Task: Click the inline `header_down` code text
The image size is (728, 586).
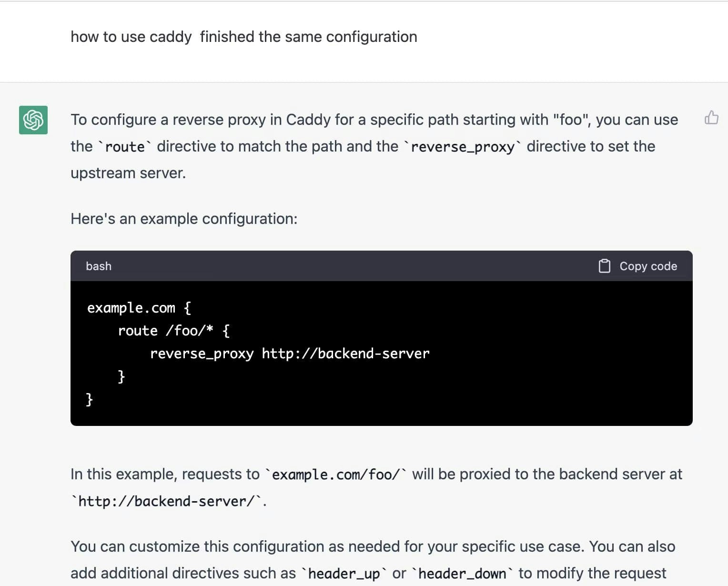Action: click(x=462, y=574)
